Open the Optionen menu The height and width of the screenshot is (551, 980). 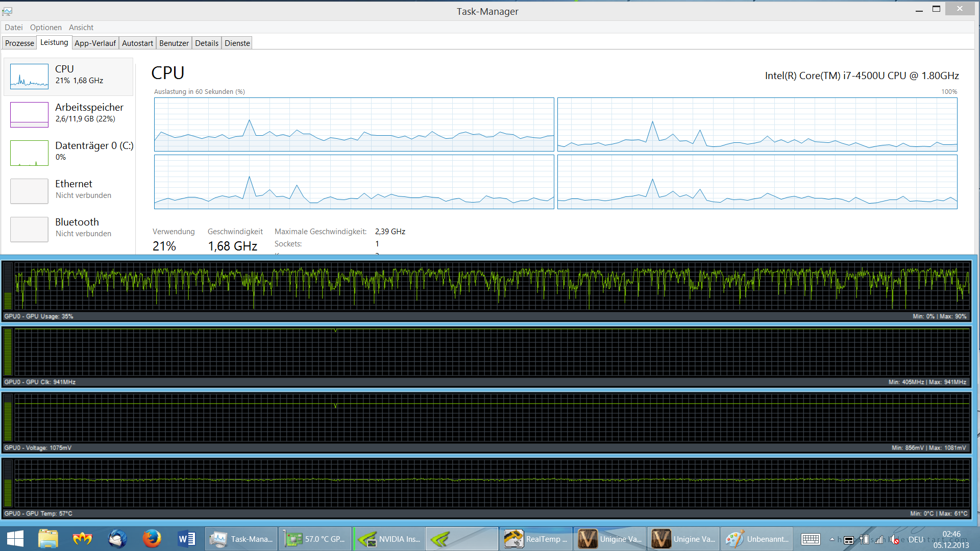(x=45, y=28)
